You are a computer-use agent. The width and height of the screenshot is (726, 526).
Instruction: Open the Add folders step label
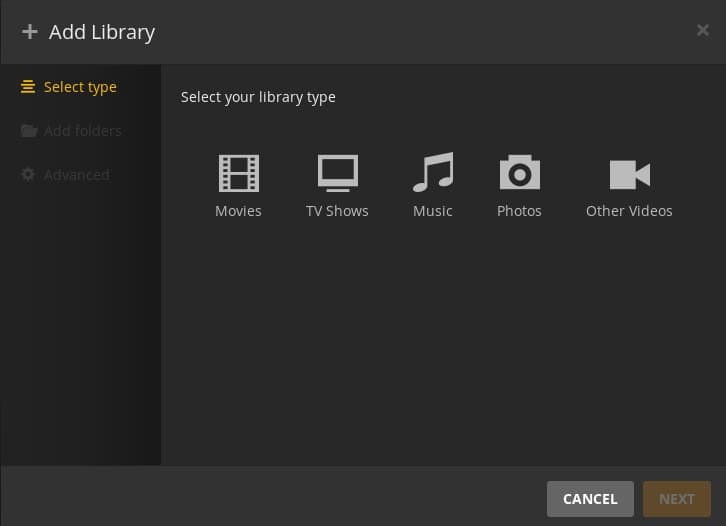click(83, 131)
